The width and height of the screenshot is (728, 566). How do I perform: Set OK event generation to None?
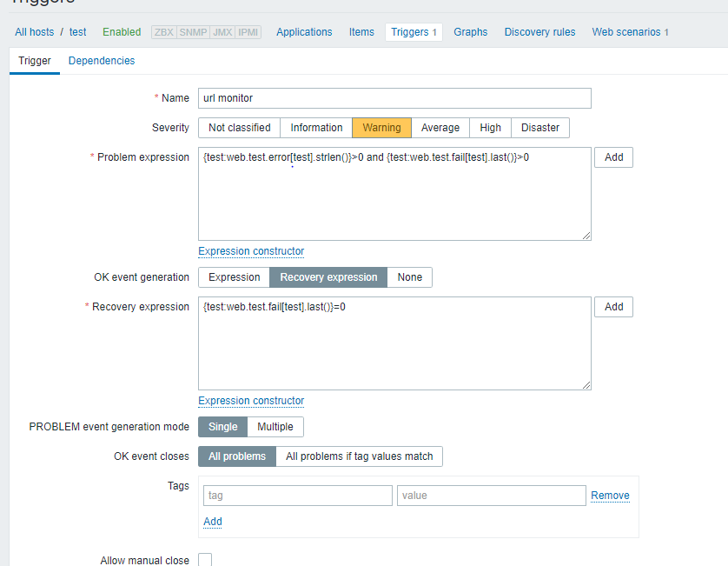coord(409,277)
